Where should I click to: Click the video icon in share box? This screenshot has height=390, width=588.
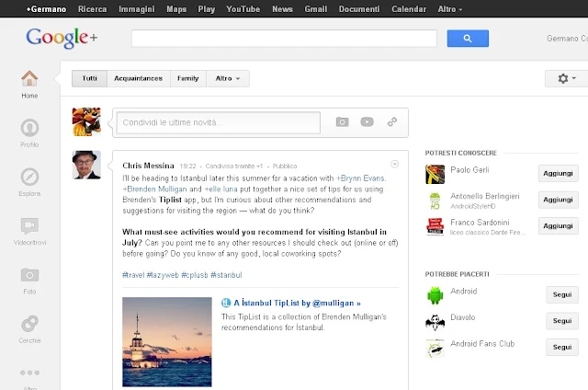click(367, 122)
